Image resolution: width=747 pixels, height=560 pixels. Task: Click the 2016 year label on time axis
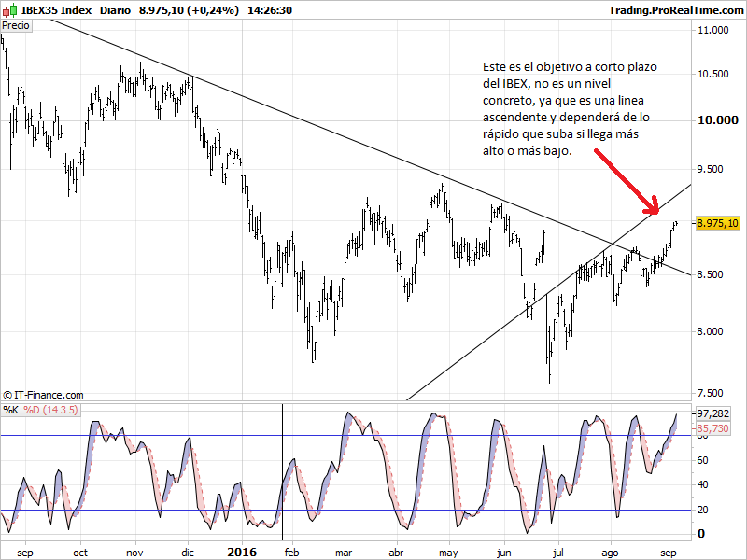(242, 552)
